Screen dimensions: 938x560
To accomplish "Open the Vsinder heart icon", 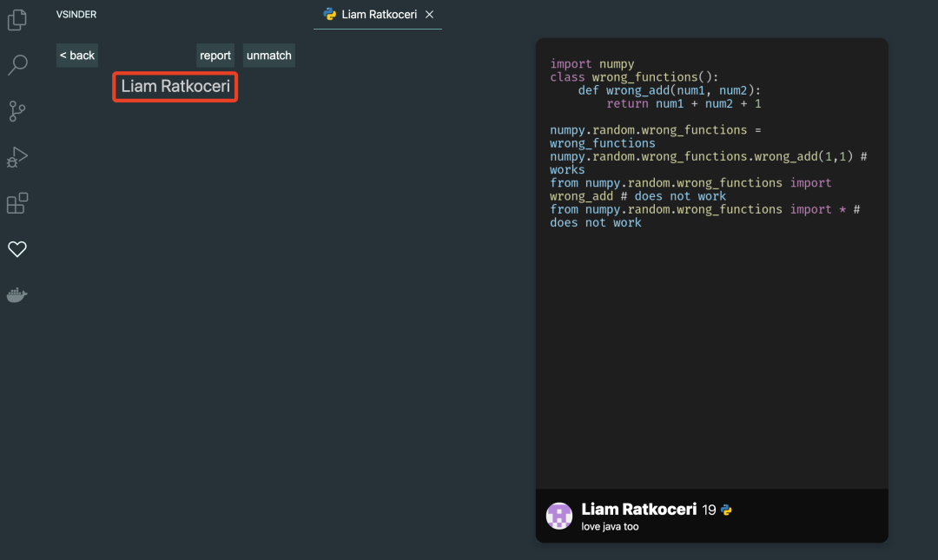I will click(x=17, y=249).
